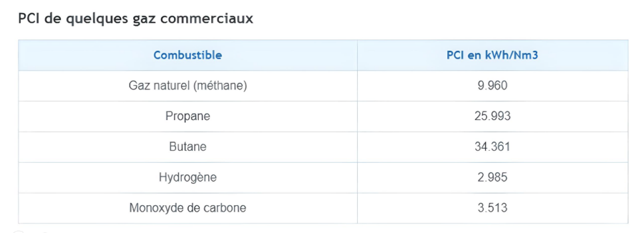Viewport: 644px width, 233px height.
Task: Click the Butane row label
Action: coord(187,147)
